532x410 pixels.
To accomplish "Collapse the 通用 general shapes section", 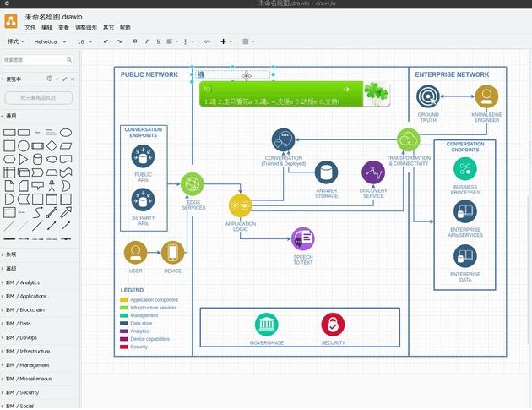I will click(x=11, y=116).
